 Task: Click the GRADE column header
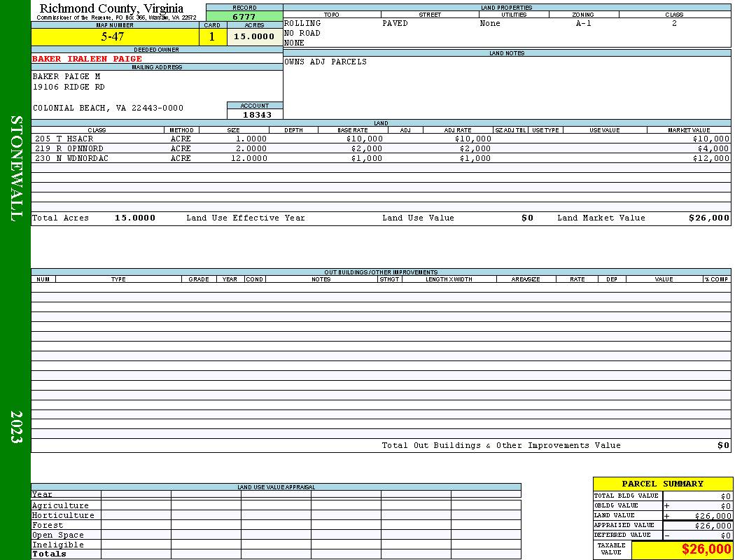(x=199, y=279)
